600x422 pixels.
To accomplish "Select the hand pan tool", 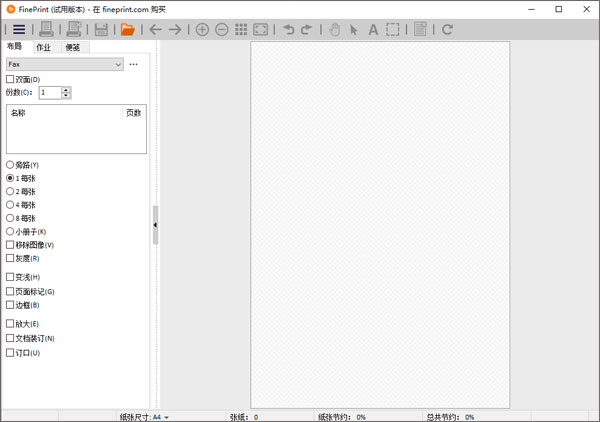I will (334, 30).
